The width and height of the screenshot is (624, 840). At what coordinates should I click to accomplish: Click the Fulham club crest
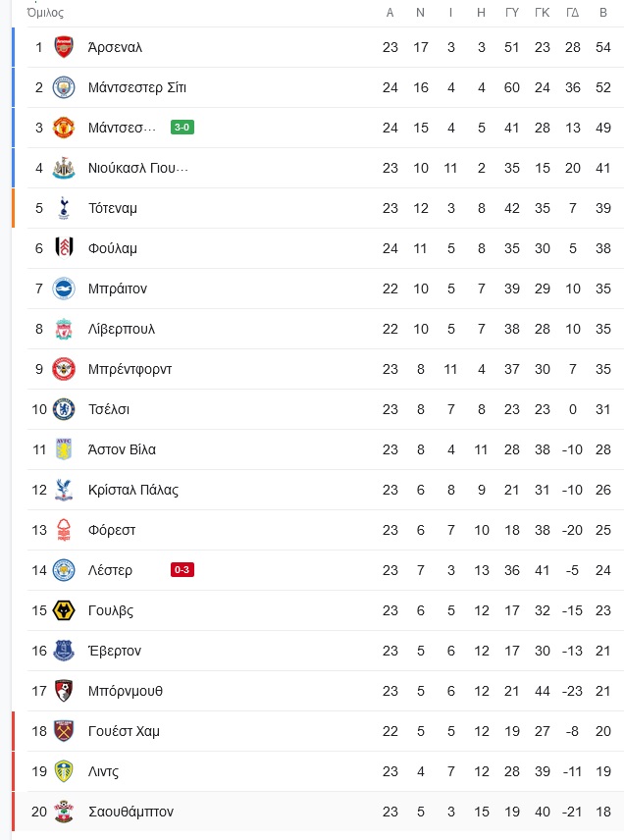[64, 248]
